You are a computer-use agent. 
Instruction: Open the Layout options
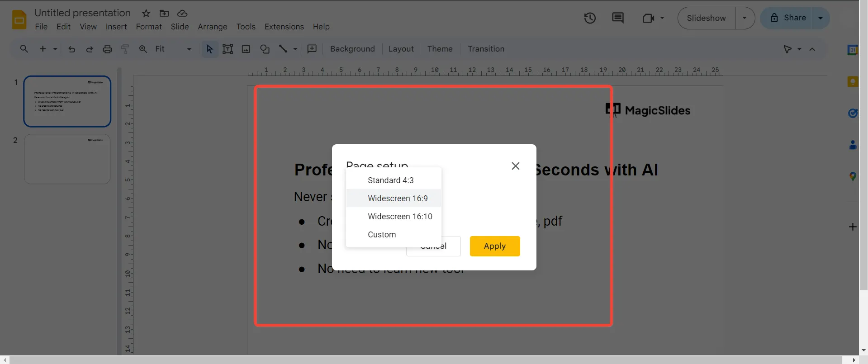click(x=401, y=49)
